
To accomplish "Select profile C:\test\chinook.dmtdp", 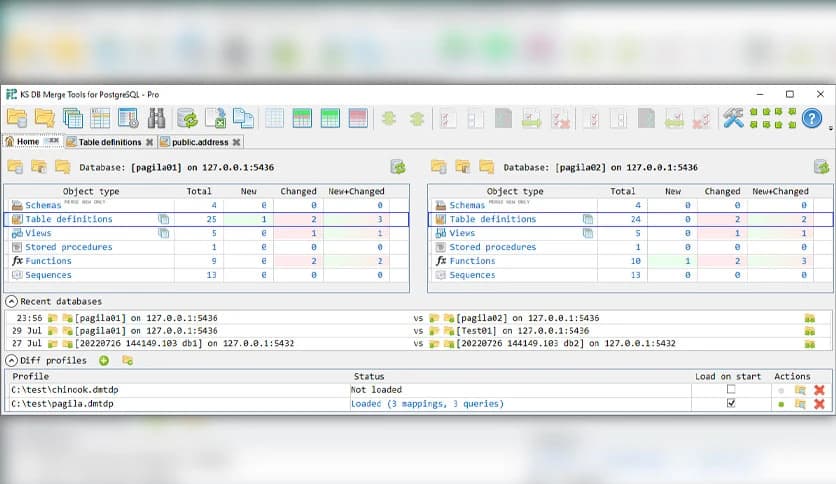I will coord(65,390).
